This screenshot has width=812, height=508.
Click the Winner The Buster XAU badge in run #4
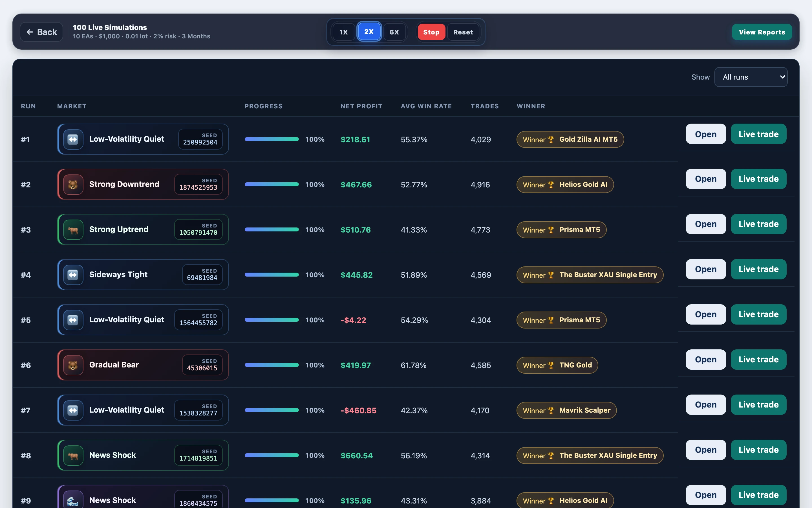point(590,275)
